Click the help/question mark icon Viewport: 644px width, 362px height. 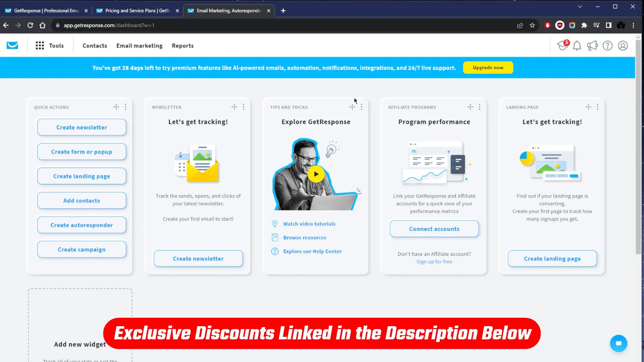tap(607, 46)
